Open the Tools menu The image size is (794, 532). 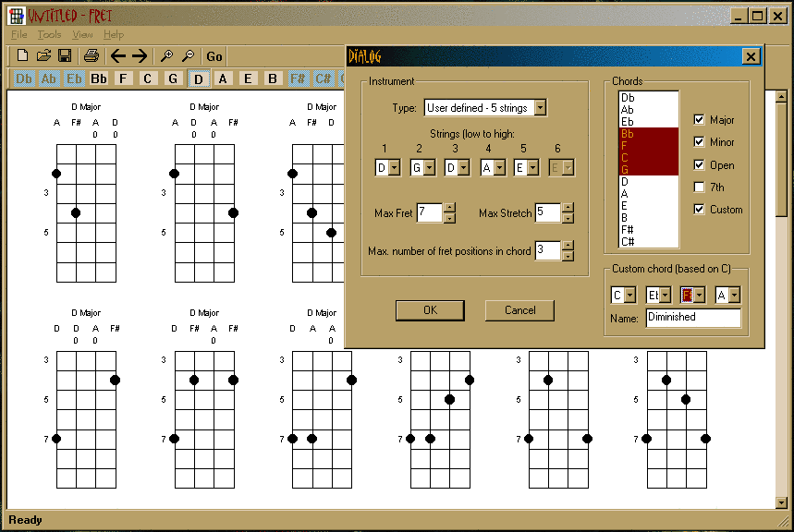49,34
